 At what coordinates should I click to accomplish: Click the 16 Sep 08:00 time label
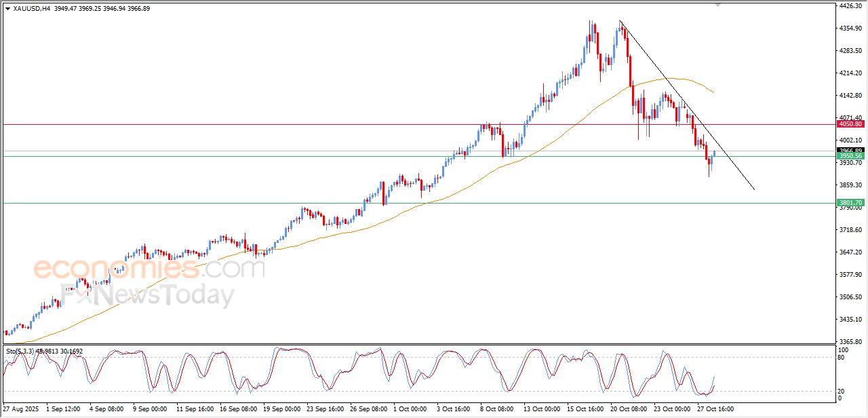tap(239, 409)
